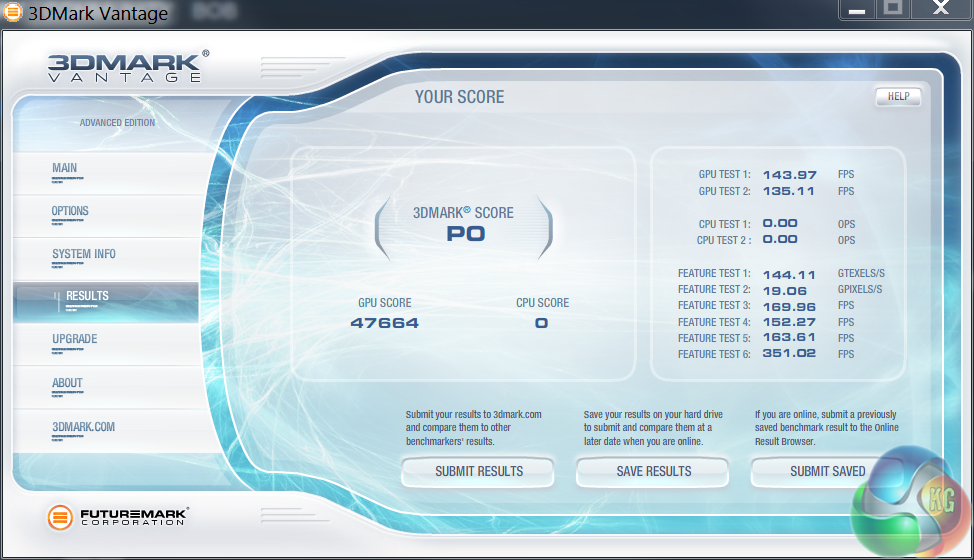Click Feature Test 2 value 19.06
974x560 pixels.
coord(785,291)
